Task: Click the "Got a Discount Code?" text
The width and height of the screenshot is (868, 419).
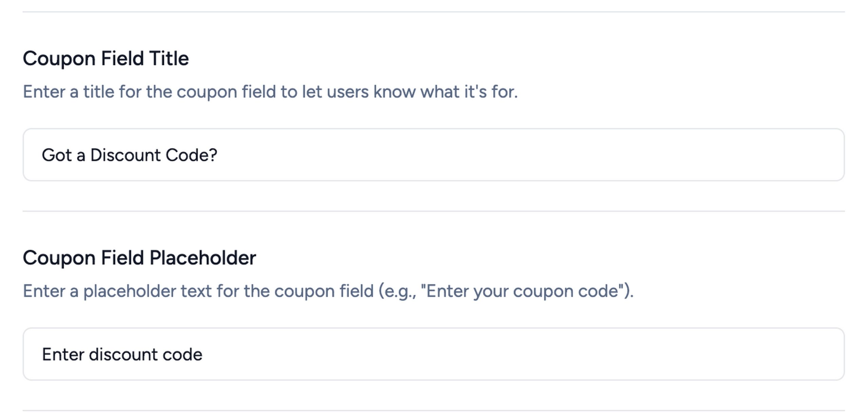Action: coord(129,155)
